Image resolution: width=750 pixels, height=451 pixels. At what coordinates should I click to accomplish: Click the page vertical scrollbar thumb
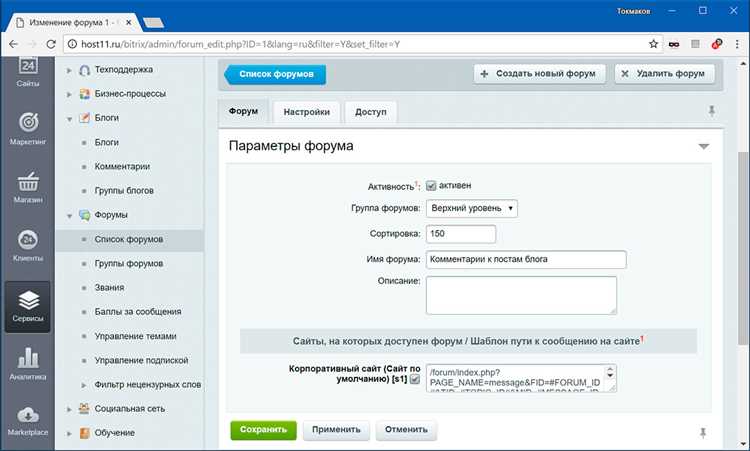tap(743, 248)
